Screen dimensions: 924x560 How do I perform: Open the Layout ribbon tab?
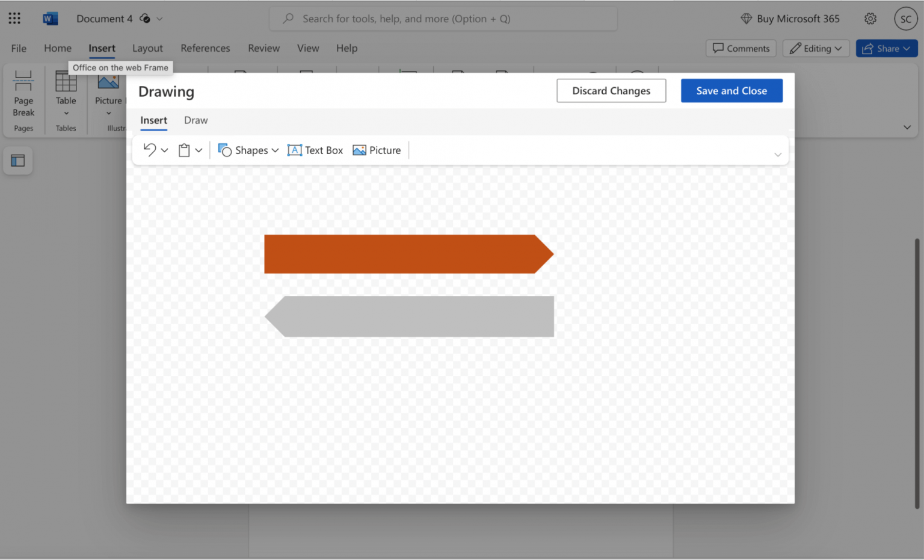pos(147,48)
